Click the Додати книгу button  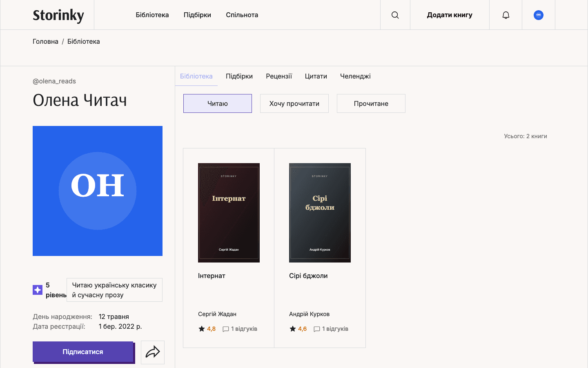pos(450,15)
